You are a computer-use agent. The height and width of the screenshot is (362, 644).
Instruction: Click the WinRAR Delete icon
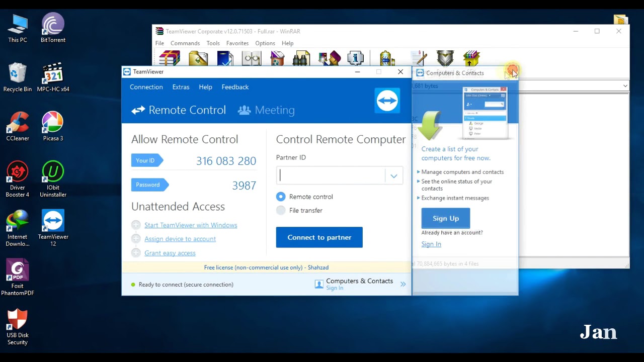(277, 58)
